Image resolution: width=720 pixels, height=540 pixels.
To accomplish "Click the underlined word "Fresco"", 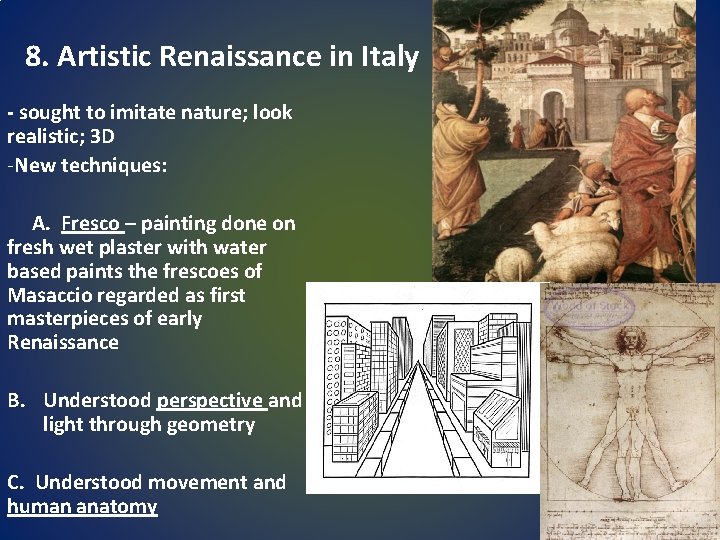I will click(90, 224).
